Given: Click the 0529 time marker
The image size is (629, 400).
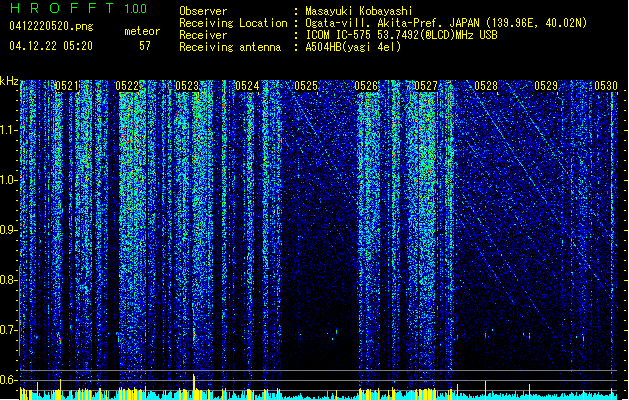Looking at the screenshot, I should (x=546, y=86).
